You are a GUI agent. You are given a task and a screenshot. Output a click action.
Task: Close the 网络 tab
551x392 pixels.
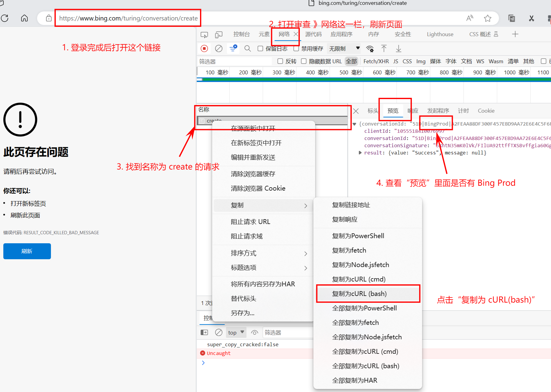coord(296,34)
